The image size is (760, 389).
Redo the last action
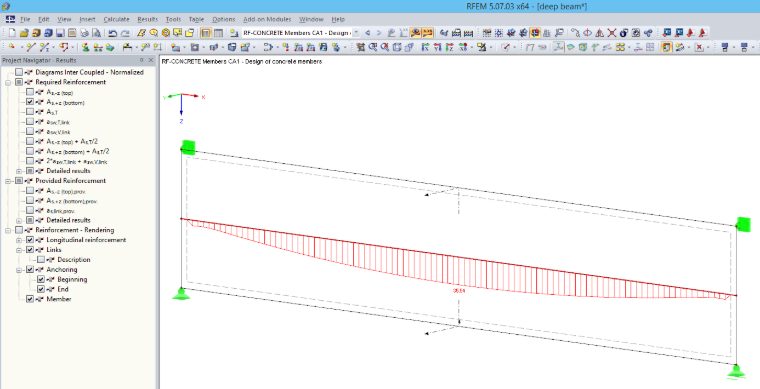125,33
